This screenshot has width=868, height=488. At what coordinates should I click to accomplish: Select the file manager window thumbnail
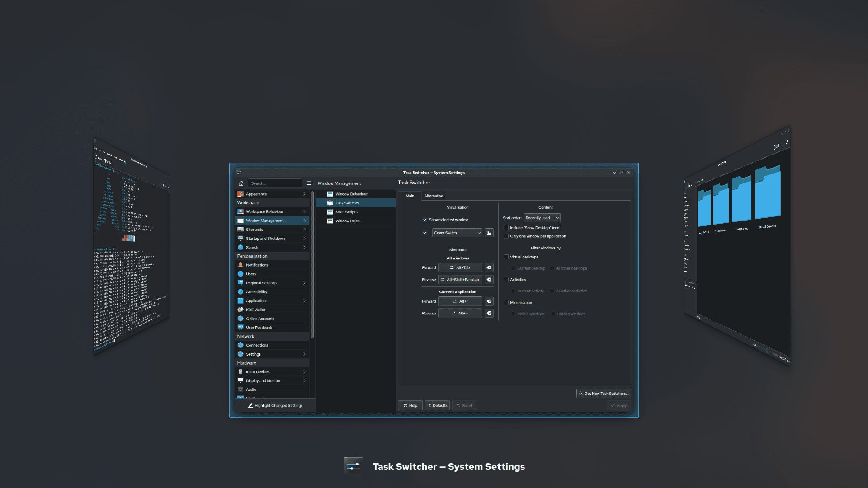(738, 246)
